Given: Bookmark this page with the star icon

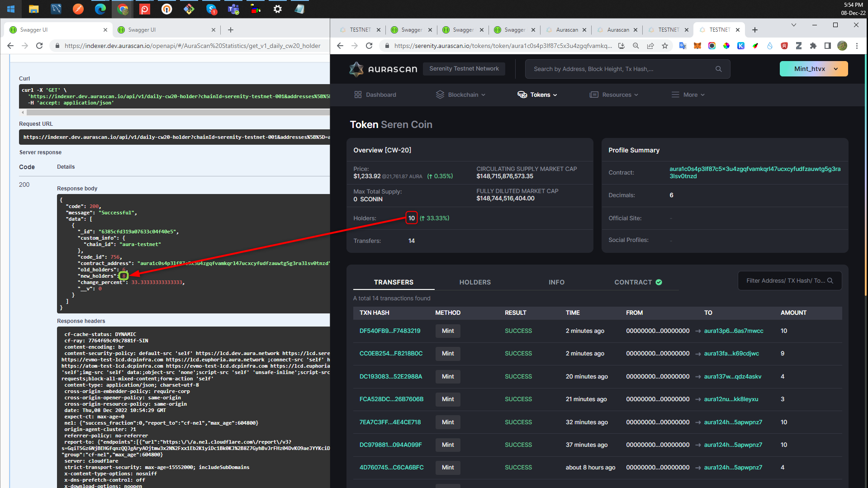Looking at the screenshot, I should (665, 46).
